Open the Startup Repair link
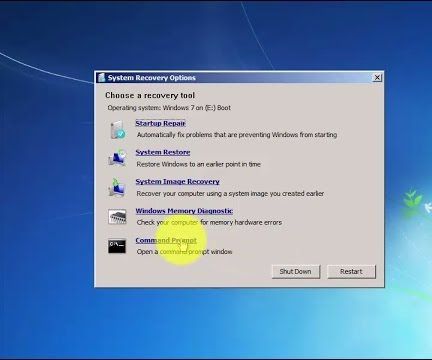This screenshot has height=360, width=432. (160, 123)
